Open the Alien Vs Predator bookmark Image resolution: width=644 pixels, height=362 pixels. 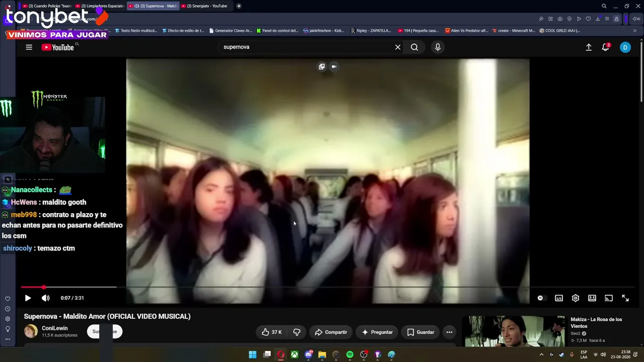pos(466,31)
